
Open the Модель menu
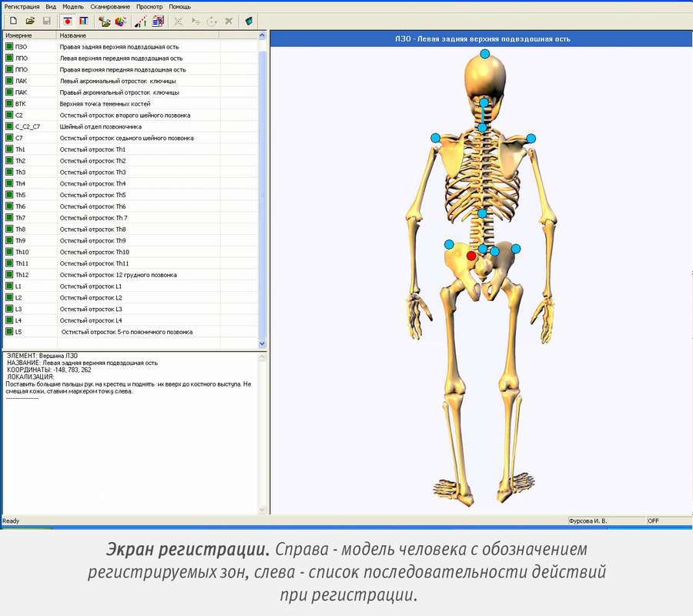pyautogui.click(x=73, y=6)
